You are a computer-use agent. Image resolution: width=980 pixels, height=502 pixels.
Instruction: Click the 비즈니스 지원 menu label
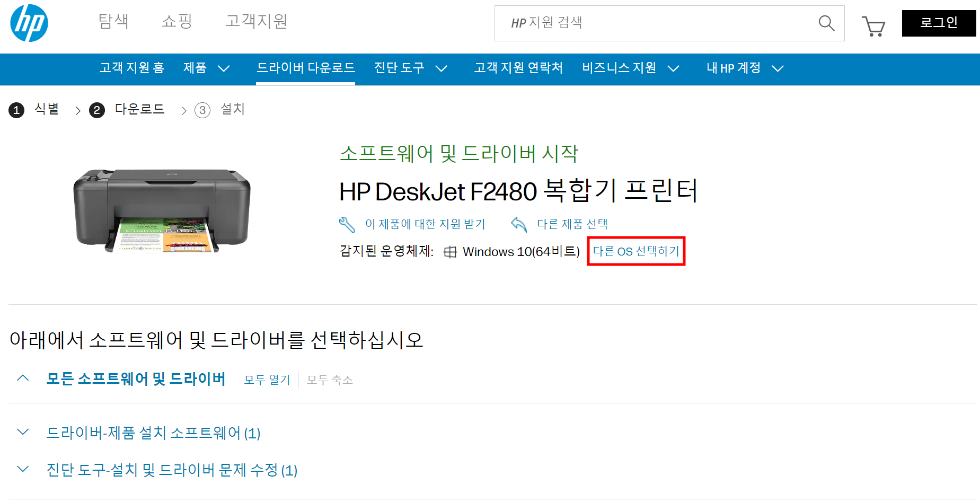(x=619, y=68)
